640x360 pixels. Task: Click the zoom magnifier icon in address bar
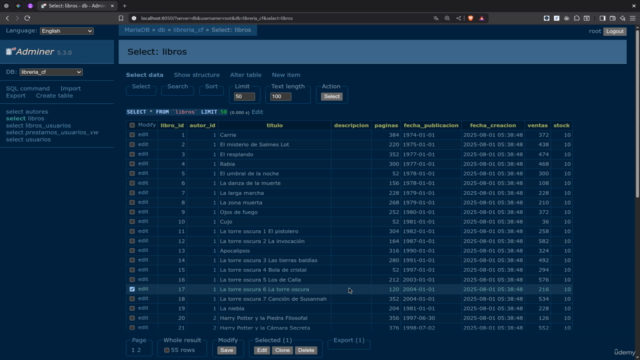point(447,18)
